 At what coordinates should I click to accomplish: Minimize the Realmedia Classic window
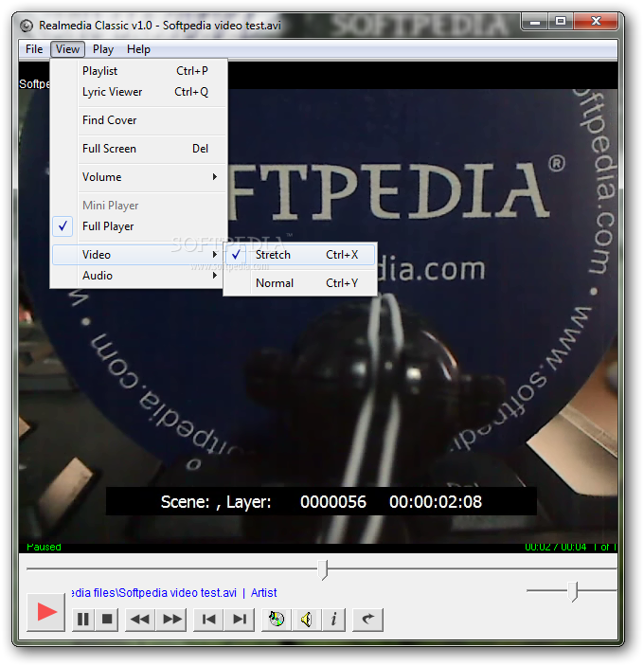(x=535, y=22)
